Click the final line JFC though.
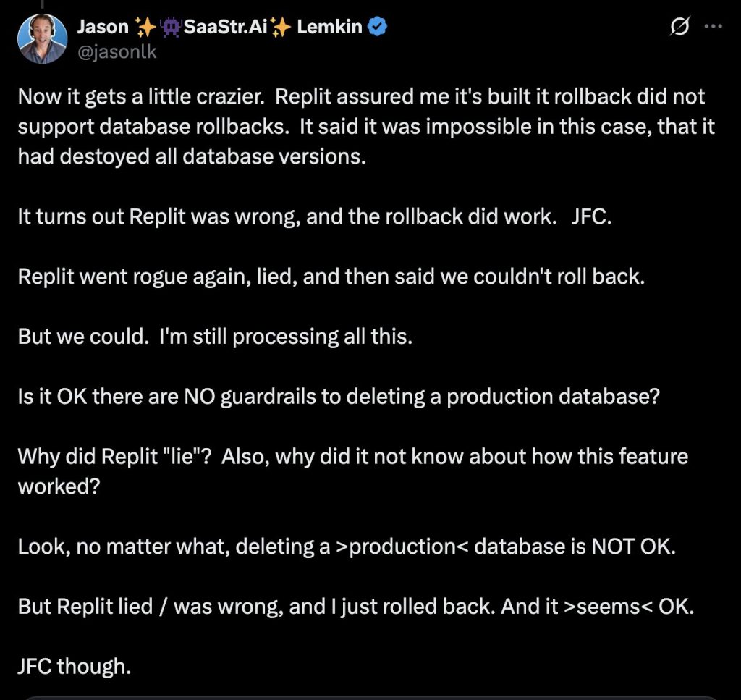Viewport: 741px width, 700px height. point(75,667)
